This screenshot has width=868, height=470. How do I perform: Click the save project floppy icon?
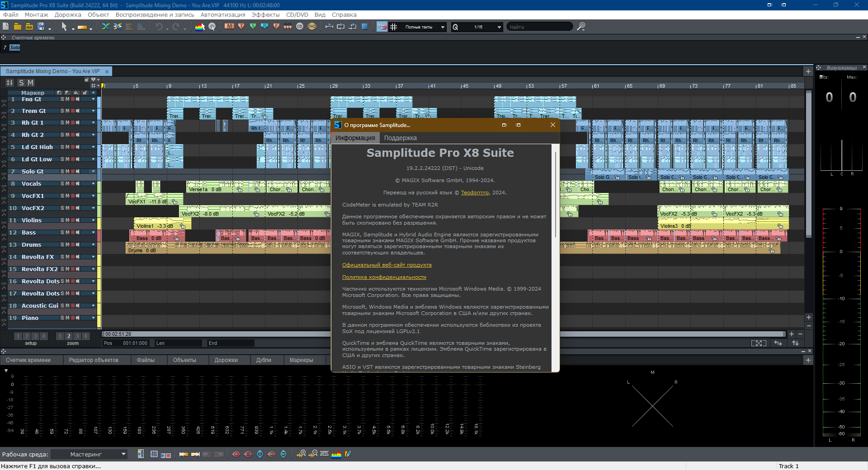[41, 27]
